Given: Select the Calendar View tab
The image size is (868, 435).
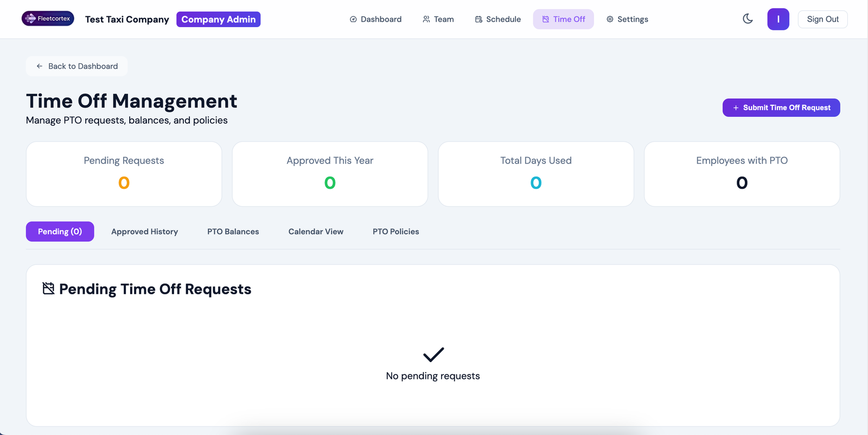Looking at the screenshot, I should pyautogui.click(x=316, y=231).
